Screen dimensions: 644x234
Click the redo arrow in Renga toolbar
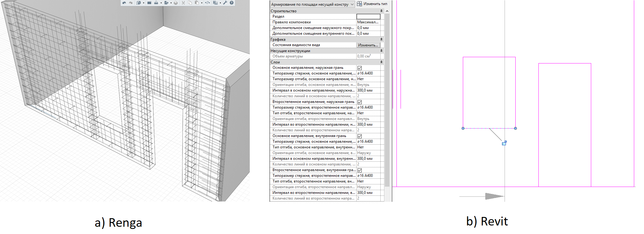point(131,3)
